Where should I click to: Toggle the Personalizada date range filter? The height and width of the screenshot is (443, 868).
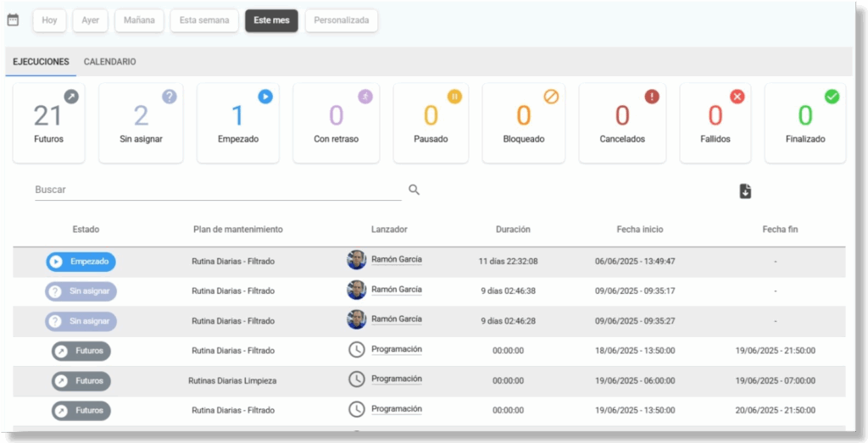pos(341,20)
